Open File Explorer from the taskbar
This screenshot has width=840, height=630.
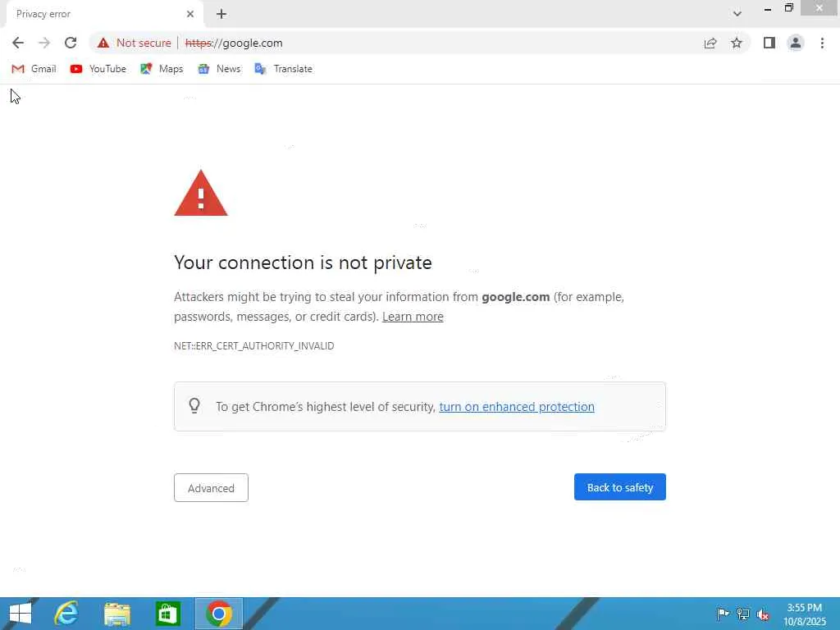(116, 614)
